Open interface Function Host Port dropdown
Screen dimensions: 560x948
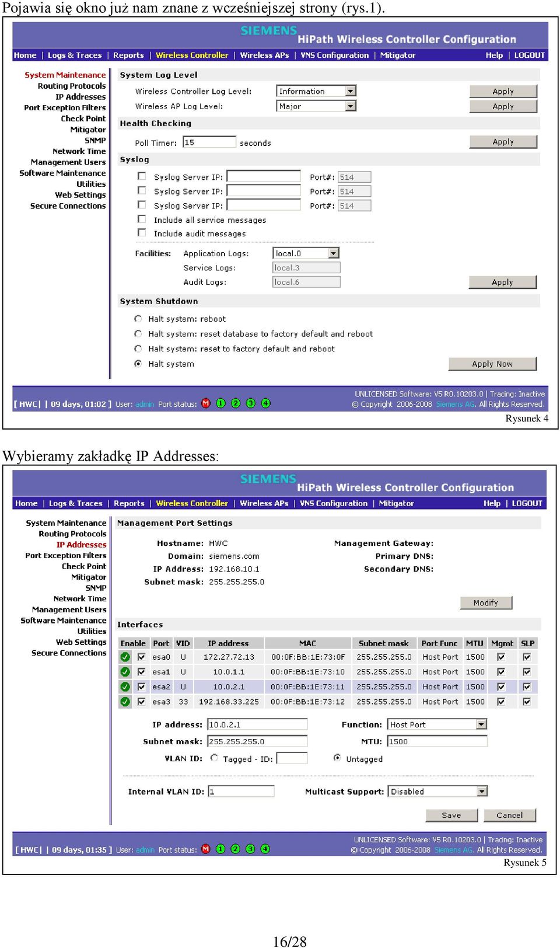pyautogui.click(x=437, y=724)
